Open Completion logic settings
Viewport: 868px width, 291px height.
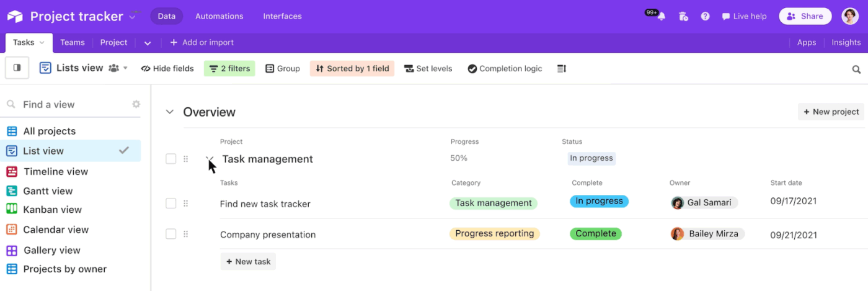(x=505, y=69)
